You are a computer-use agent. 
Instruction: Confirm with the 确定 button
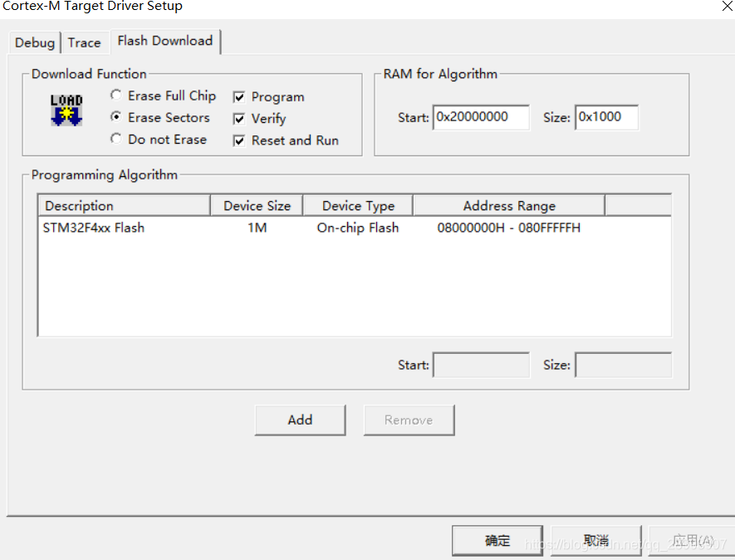point(497,540)
